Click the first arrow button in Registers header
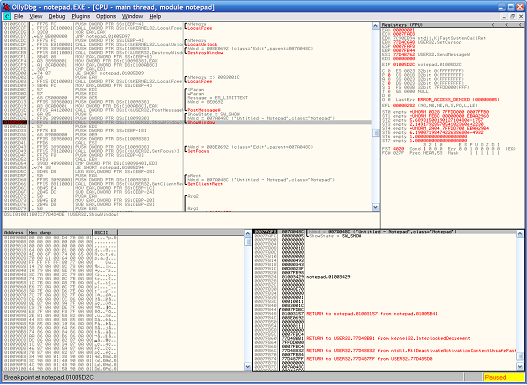Viewport: 527px width, 385px height. [493, 25]
